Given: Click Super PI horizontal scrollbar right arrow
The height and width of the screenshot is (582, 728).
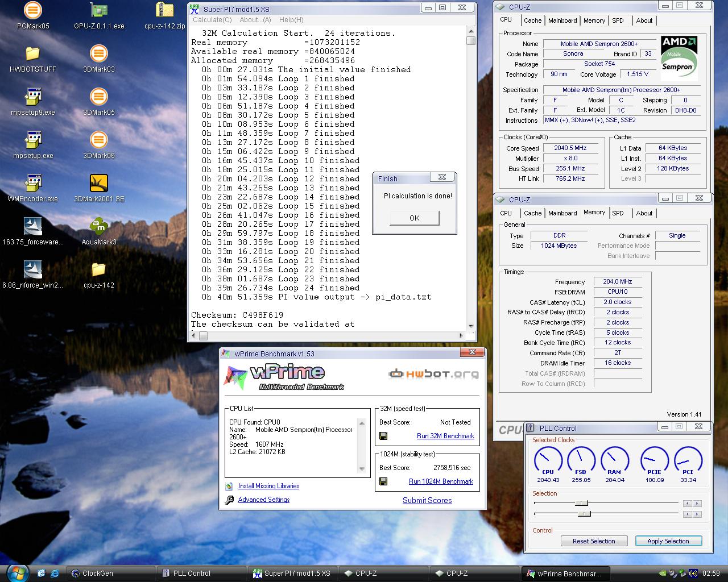Looking at the screenshot, I should click(461, 336).
